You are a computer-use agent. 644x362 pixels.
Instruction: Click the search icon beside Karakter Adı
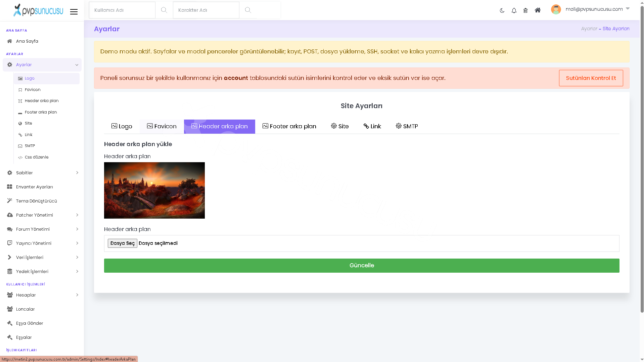(248, 10)
